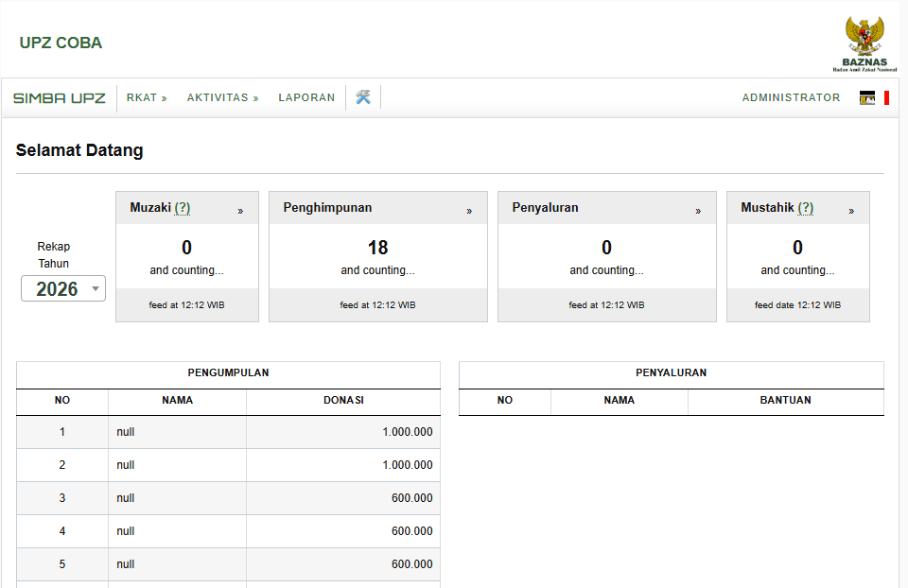The height and width of the screenshot is (588, 908).
Task: Click the Mustahik (?) help mark
Action: 805,208
